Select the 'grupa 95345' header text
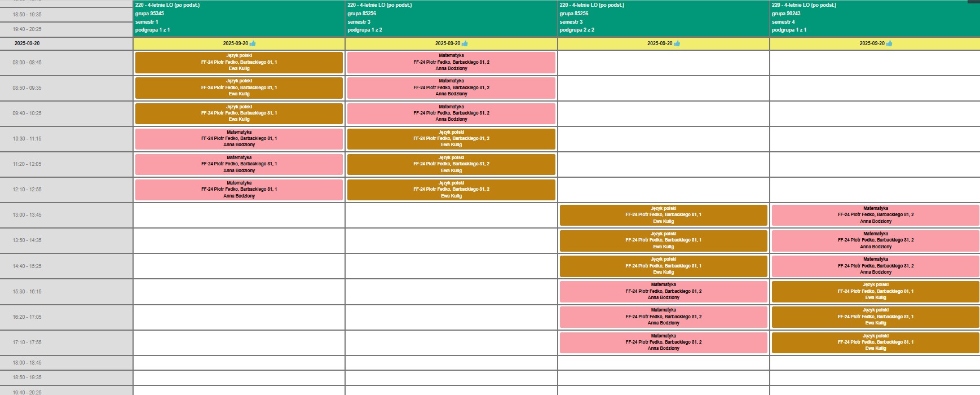The width and height of the screenshot is (980, 395). tap(149, 14)
